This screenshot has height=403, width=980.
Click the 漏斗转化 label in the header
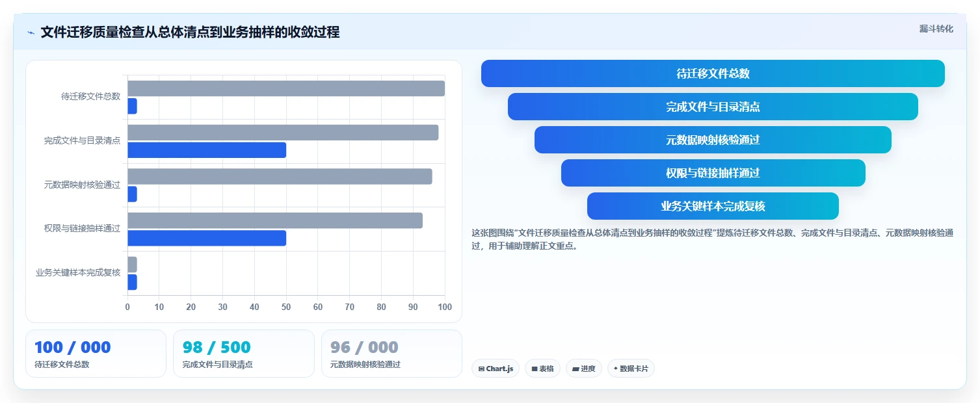pos(936,29)
